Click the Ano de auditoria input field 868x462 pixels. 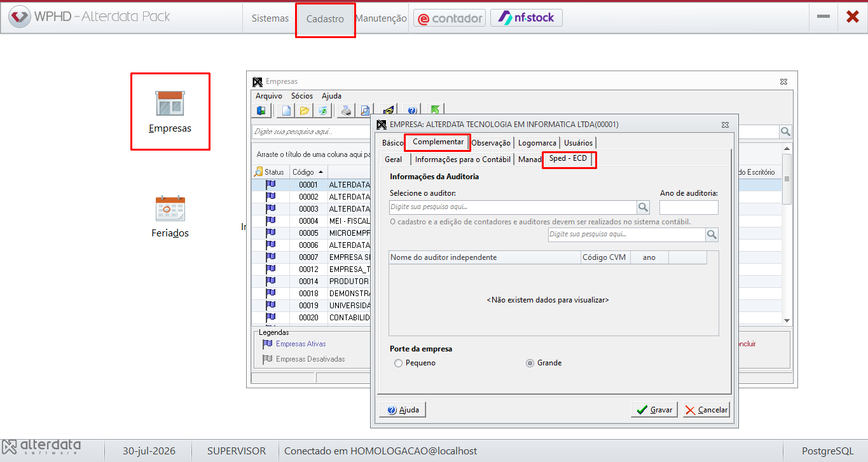click(689, 207)
